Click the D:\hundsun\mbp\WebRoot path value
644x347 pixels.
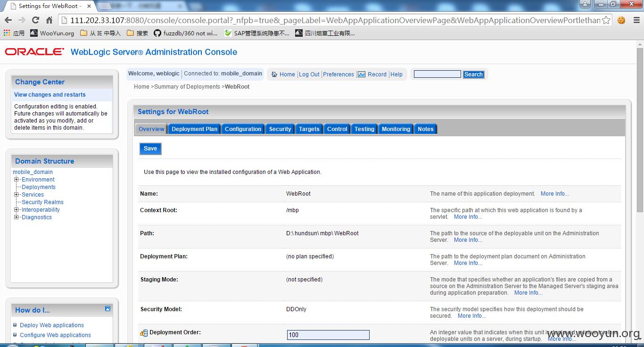(x=322, y=233)
